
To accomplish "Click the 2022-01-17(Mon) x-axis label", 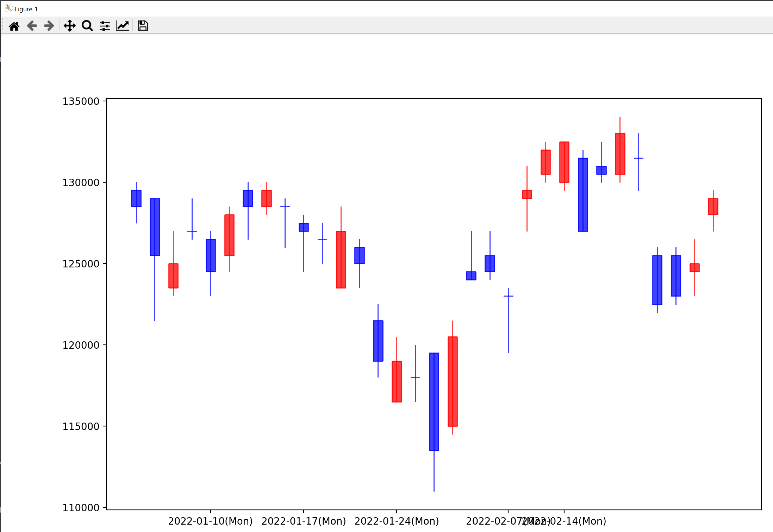I will 304,521.
